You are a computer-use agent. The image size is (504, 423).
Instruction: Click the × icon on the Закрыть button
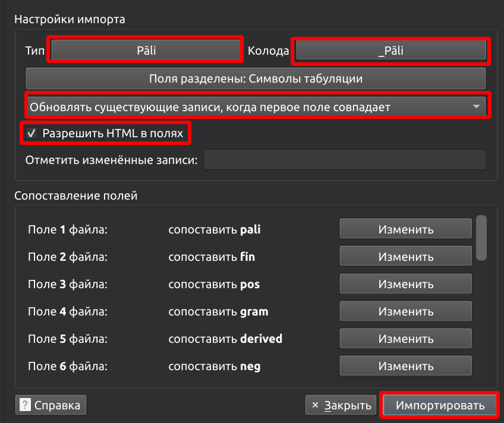pos(315,405)
